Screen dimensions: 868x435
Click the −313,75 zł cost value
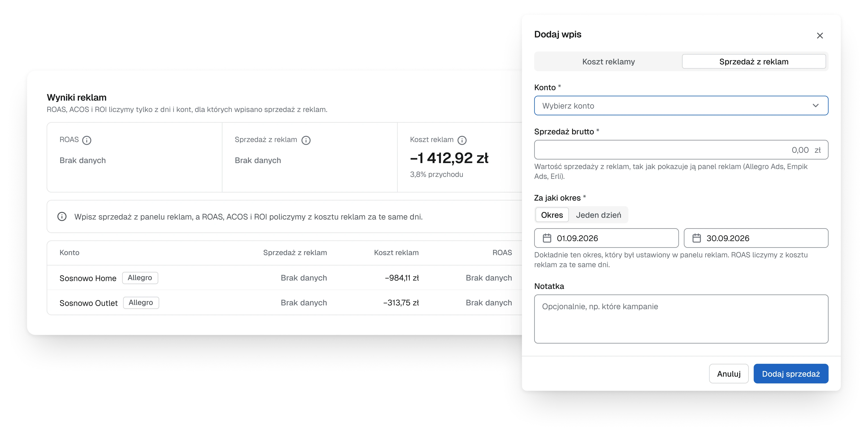(x=401, y=303)
